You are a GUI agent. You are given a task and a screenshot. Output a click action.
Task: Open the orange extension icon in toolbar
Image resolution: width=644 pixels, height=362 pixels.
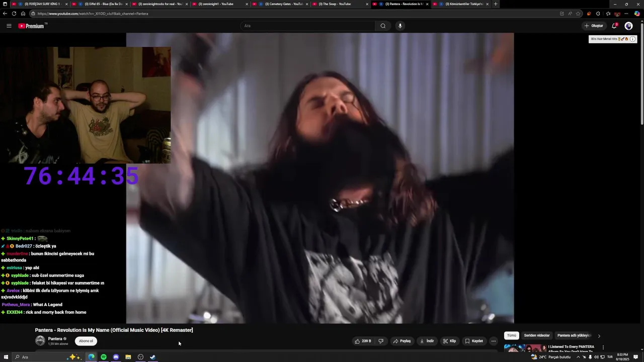[589, 14]
